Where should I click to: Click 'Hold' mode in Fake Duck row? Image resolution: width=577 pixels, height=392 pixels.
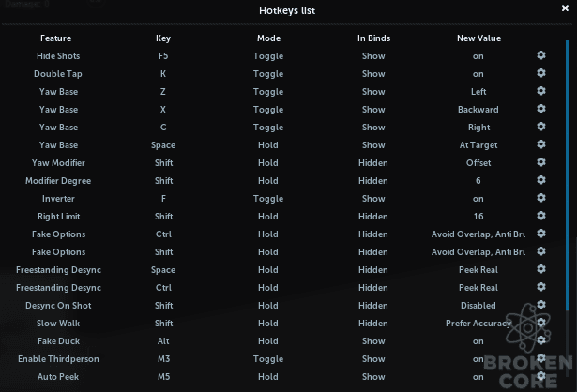pos(268,341)
